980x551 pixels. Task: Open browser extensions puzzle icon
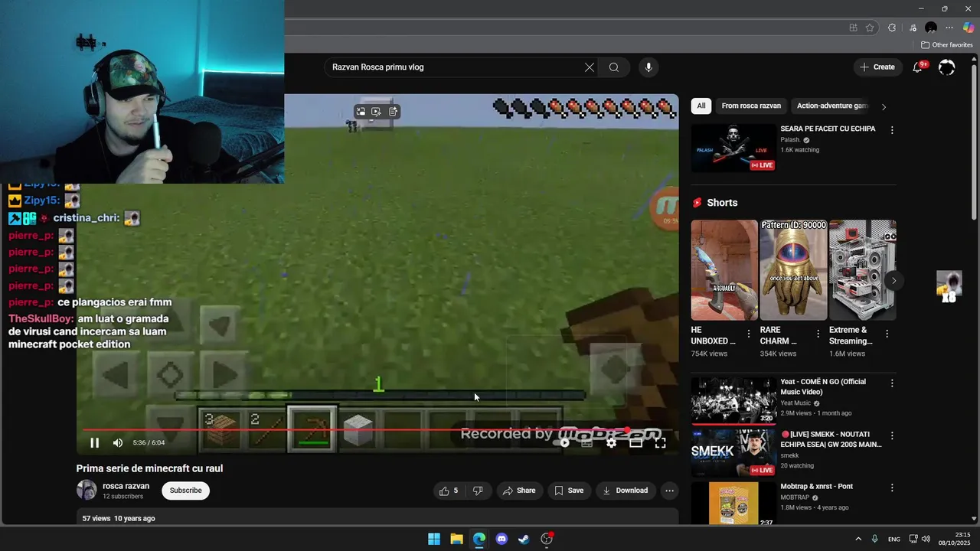pos(892,28)
